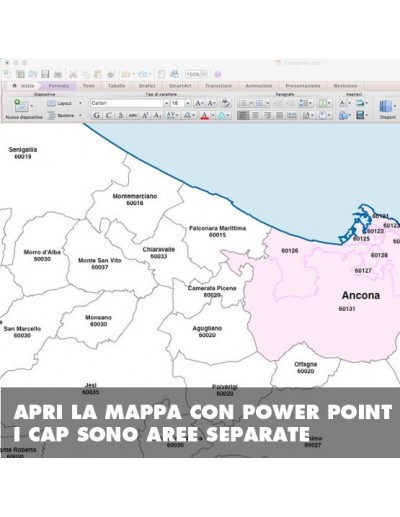Open the Presentazione tab
The image size is (400, 517).
(303, 86)
